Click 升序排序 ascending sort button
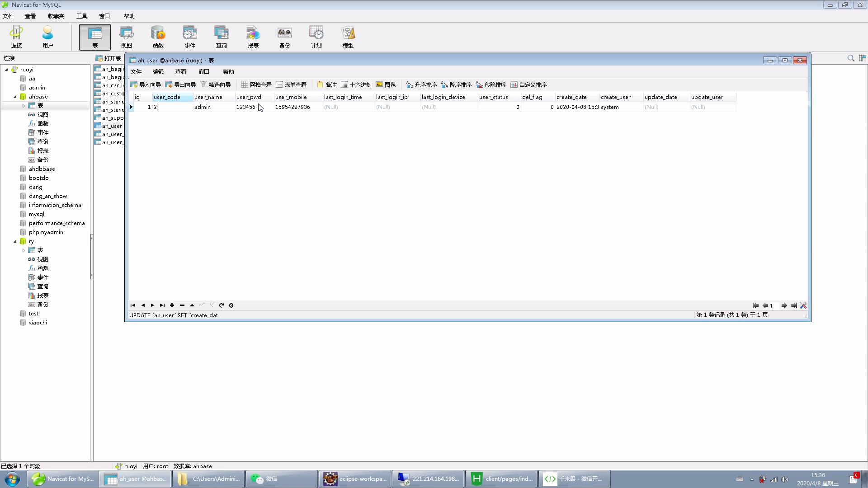The width and height of the screenshot is (868, 488). pos(421,84)
